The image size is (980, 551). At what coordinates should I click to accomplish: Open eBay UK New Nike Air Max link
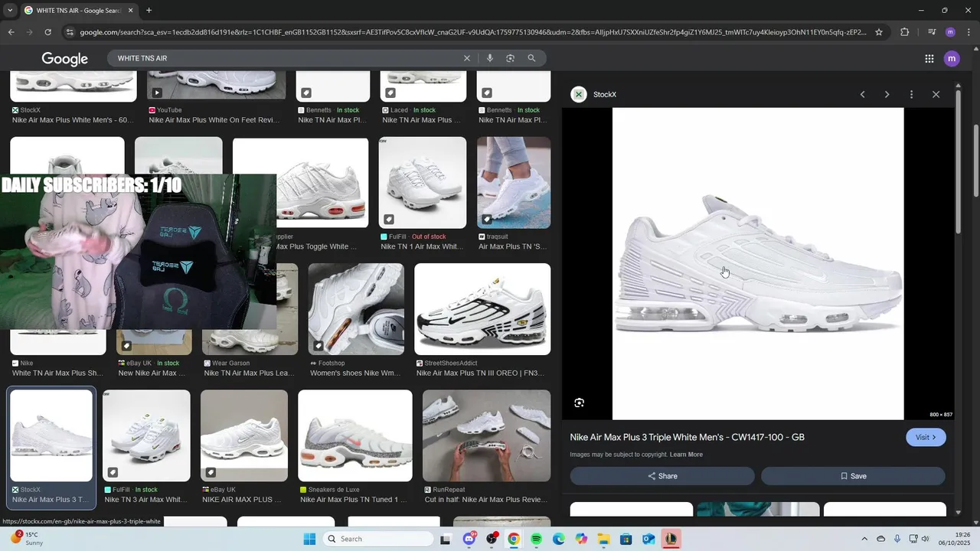(x=152, y=373)
